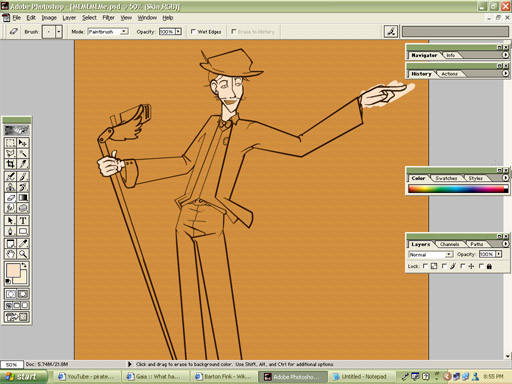Open the Color palette menu arrow

[x=505, y=178]
